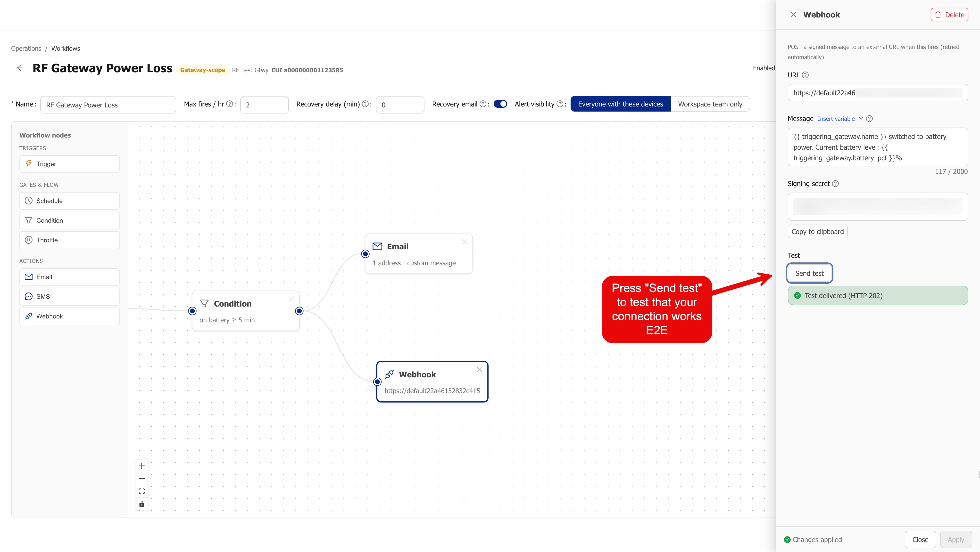
Task: Click 'RF Test Gtwy' gateway name
Action: [250, 70]
